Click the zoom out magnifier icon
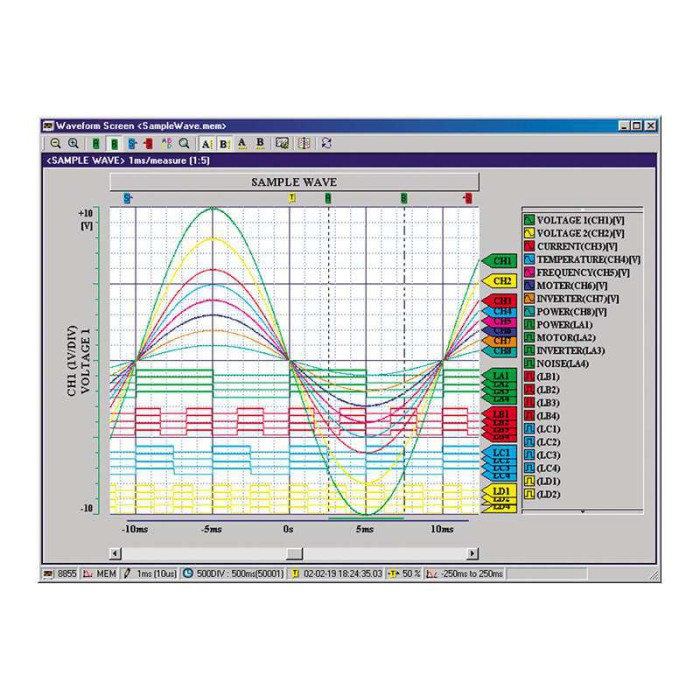700x700 pixels. click(x=55, y=143)
